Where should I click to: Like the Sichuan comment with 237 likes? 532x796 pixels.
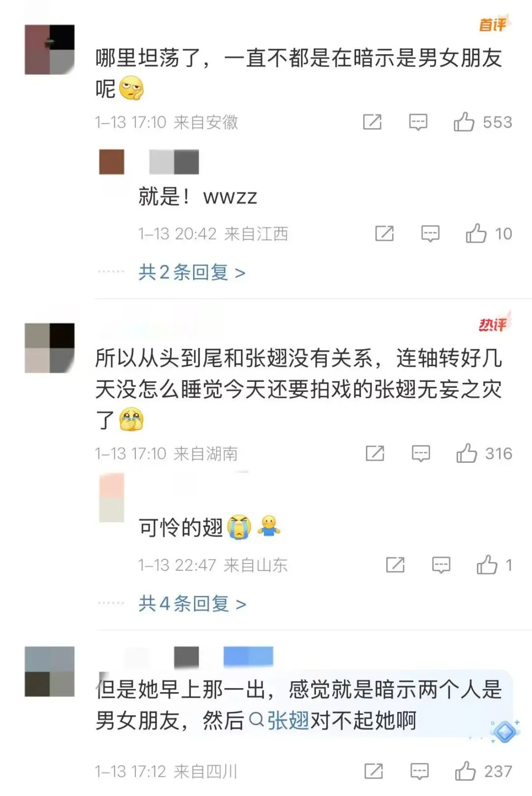[465, 771]
